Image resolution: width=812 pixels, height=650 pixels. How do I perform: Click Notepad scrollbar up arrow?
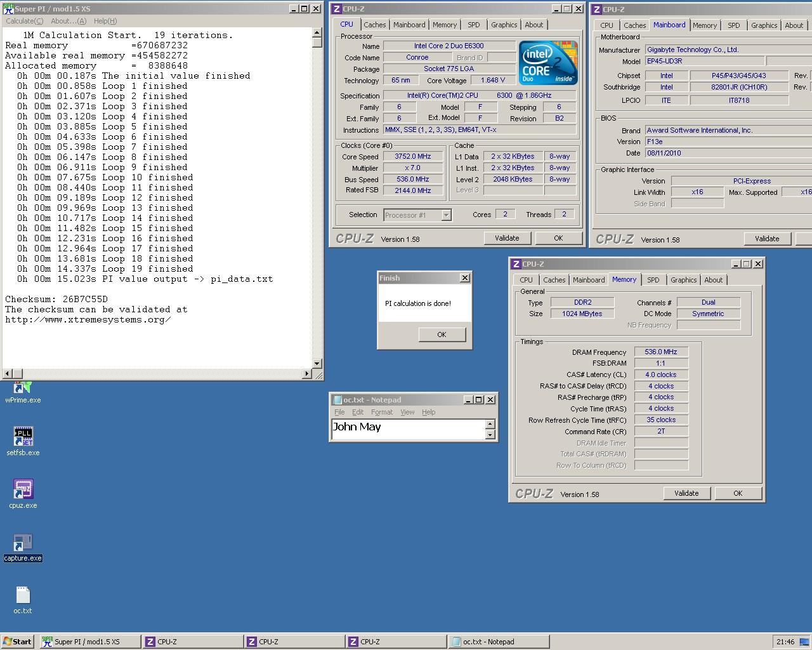[490, 424]
